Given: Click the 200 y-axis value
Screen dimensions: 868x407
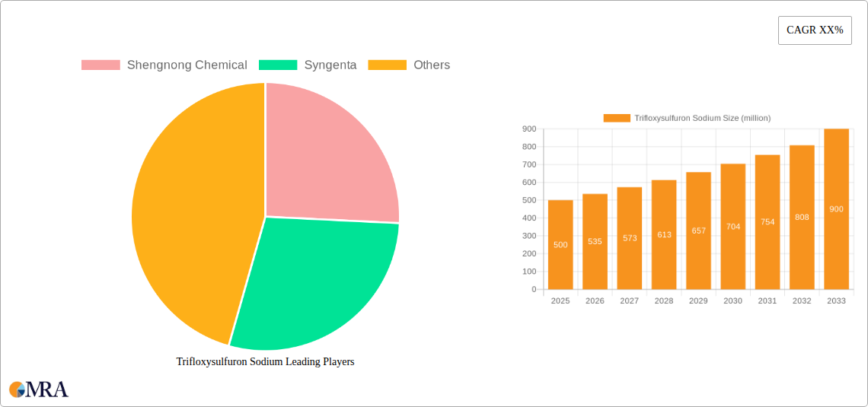Looking at the screenshot, I should click(x=529, y=254).
